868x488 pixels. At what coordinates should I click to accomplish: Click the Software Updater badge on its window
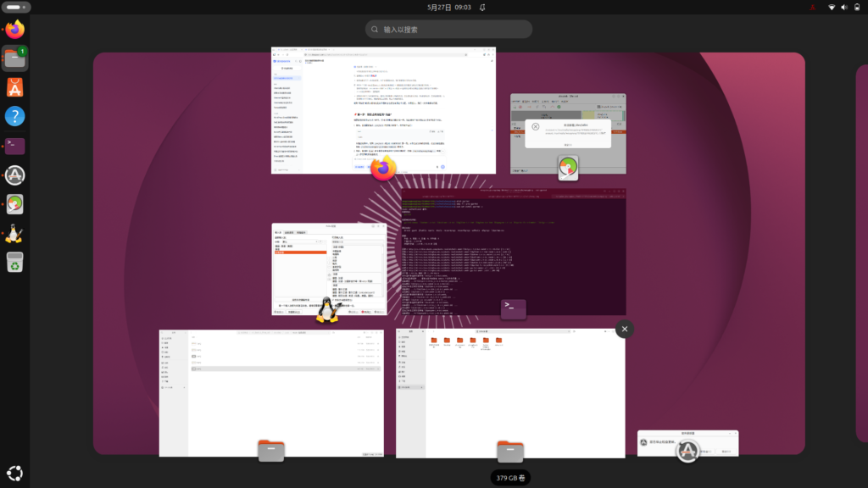(687, 451)
